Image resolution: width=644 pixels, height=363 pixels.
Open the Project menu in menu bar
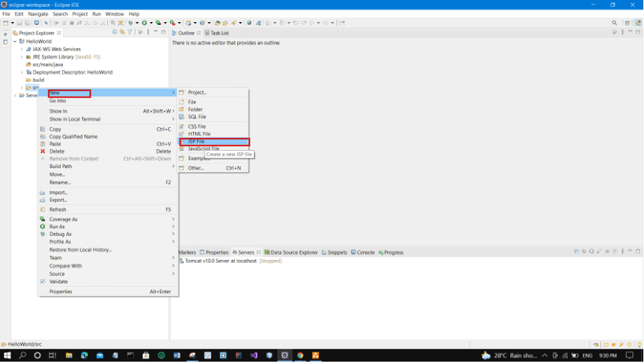pos(80,14)
